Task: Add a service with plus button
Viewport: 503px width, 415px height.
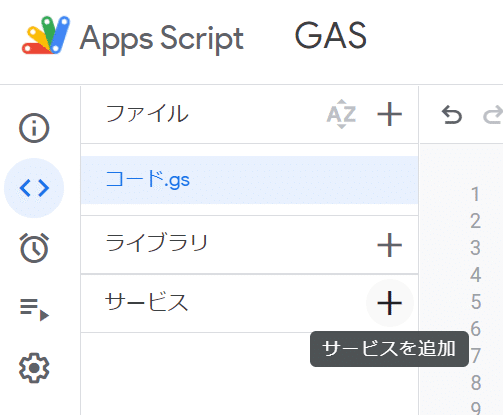Action: [x=389, y=303]
